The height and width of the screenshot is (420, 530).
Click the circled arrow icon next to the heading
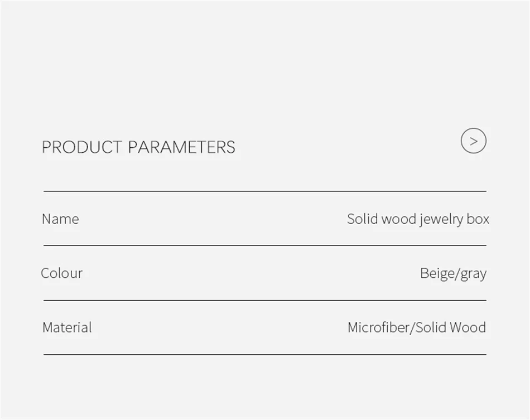tap(473, 141)
